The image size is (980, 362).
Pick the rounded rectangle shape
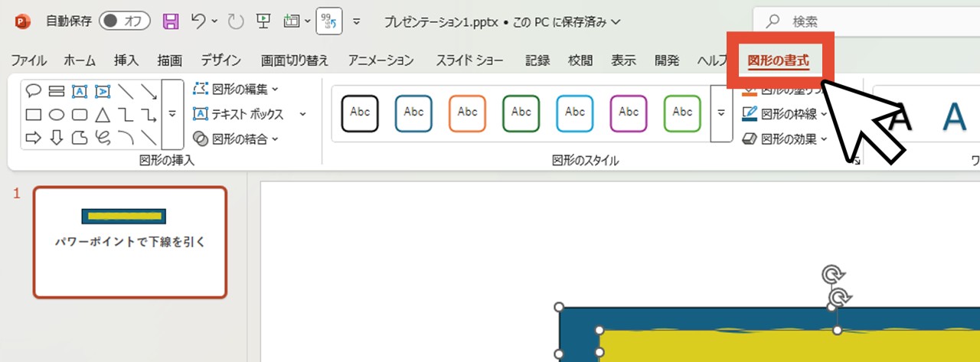[x=80, y=115]
